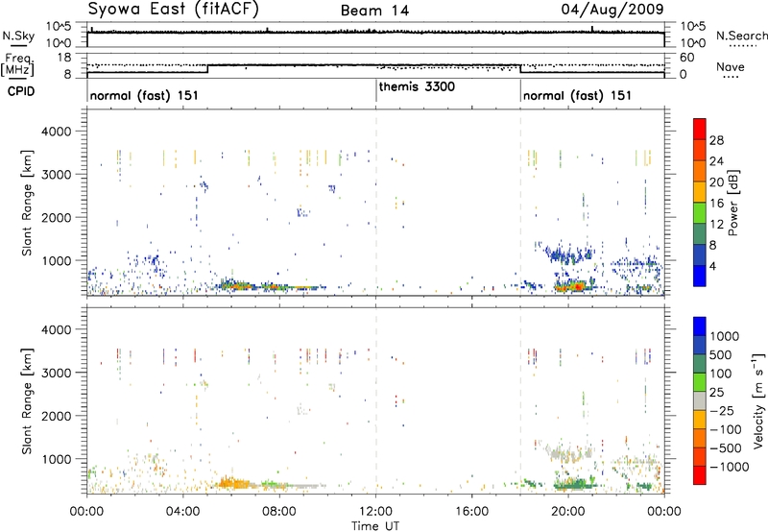Image resolution: width=768 pixels, height=532 pixels.
Task: Click the 'Power [dB]' colorbar title
Action: tap(733, 203)
